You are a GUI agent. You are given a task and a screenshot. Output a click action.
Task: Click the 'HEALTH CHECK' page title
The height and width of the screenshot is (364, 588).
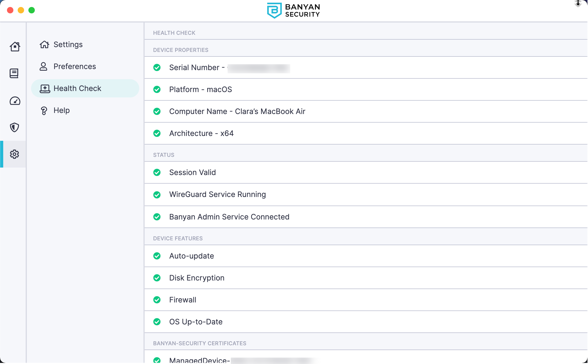[x=174, y=33]
